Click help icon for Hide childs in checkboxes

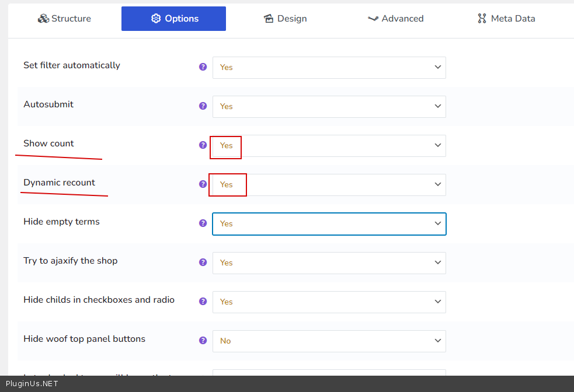click(203, 302)
